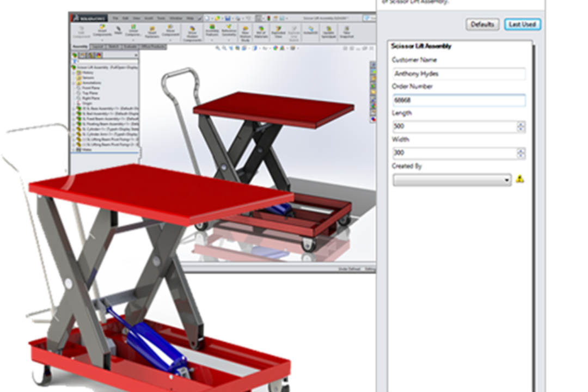
Task: Open the Smart Fasteners tool
Action: (152, 33)
